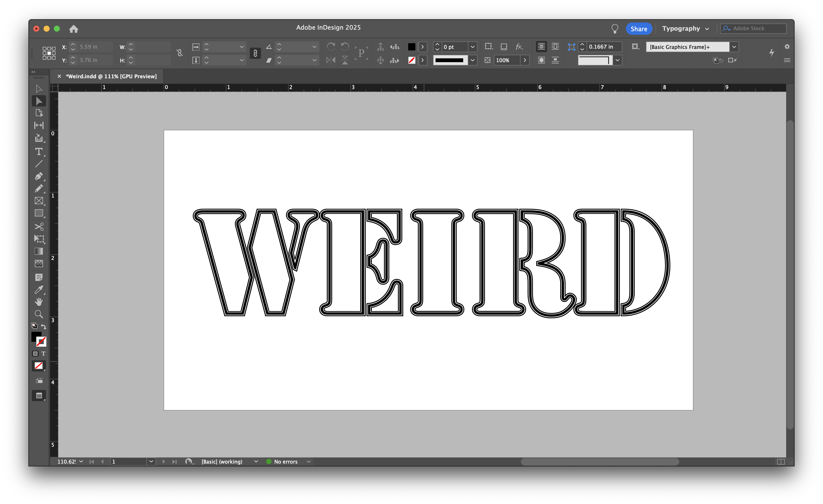Activate the Hand tool
The width and height of the screenshot is (823, 504).
coord(39,302)
